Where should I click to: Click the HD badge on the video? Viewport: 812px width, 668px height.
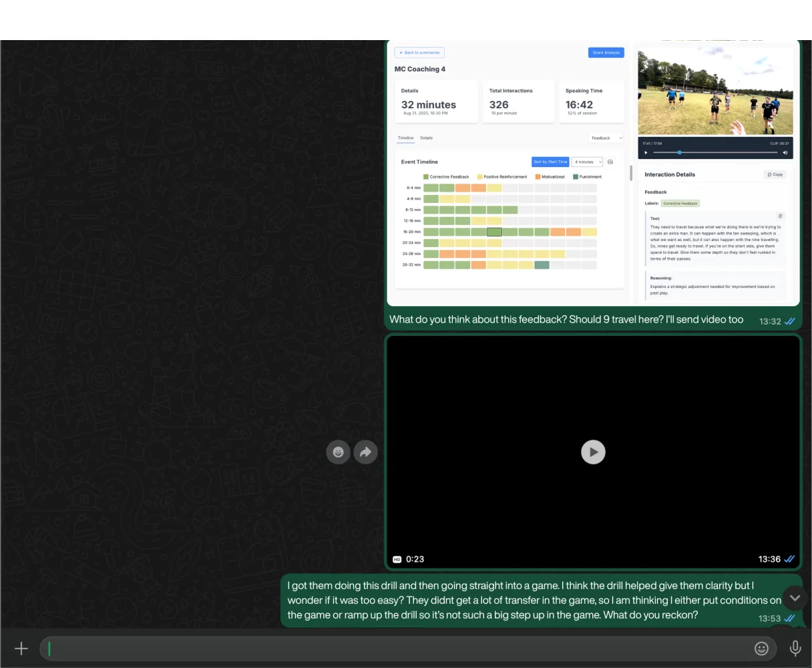click(x=397, y=560)
